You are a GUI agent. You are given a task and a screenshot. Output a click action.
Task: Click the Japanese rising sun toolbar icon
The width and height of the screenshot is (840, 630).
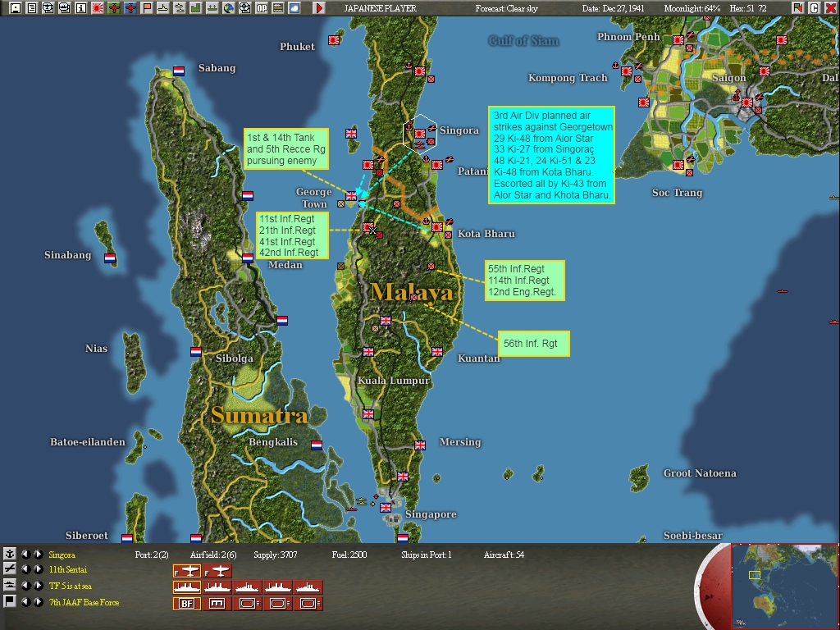click(97, 7)
